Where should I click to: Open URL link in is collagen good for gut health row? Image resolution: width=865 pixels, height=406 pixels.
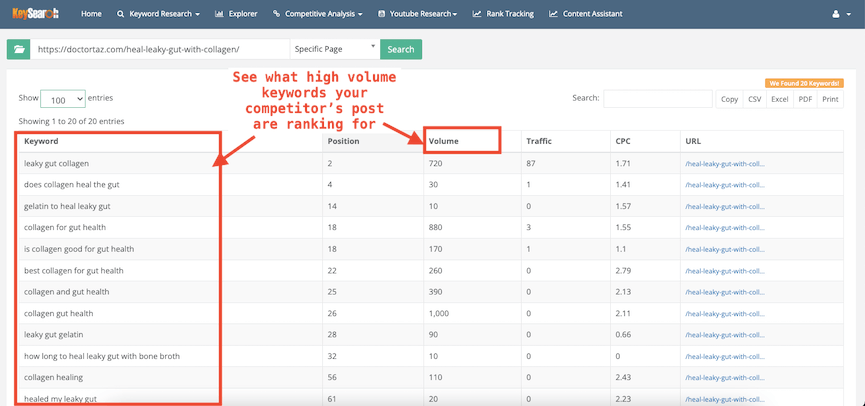click(725, 249)
